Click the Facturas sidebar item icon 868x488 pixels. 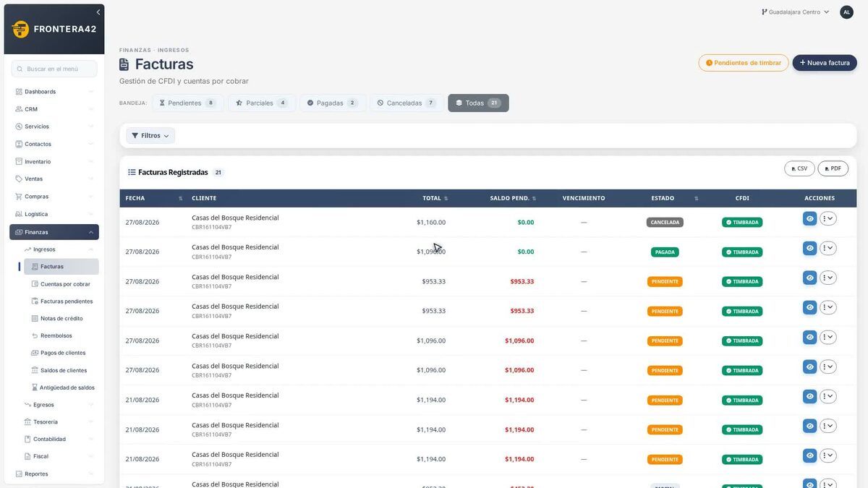point(35,267)
